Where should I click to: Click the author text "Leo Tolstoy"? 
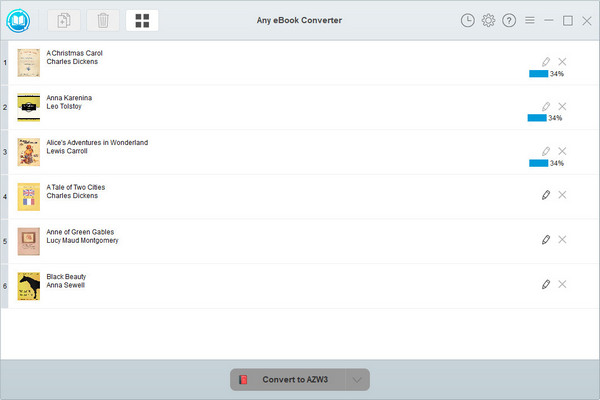64,106
